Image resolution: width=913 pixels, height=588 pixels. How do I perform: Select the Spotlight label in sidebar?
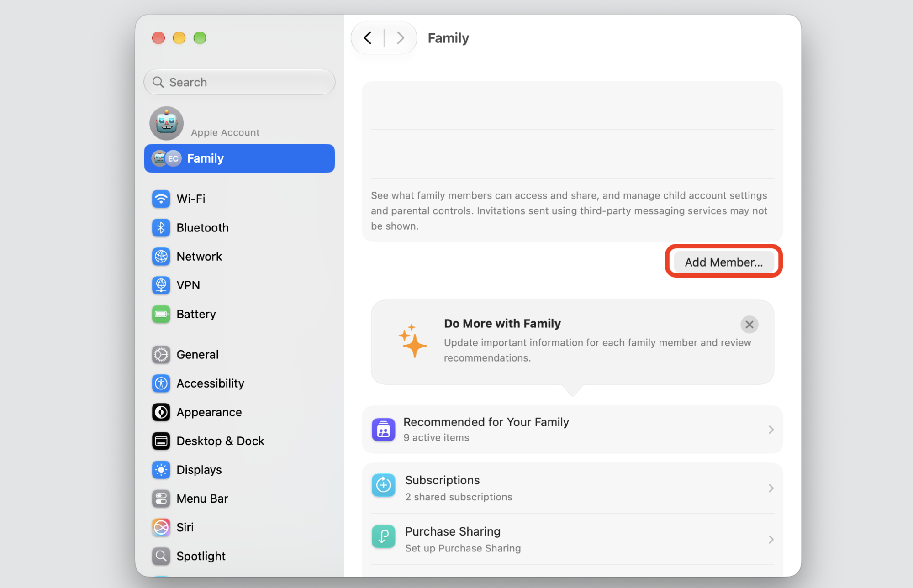pyautogui.click(x=201, y=556)
